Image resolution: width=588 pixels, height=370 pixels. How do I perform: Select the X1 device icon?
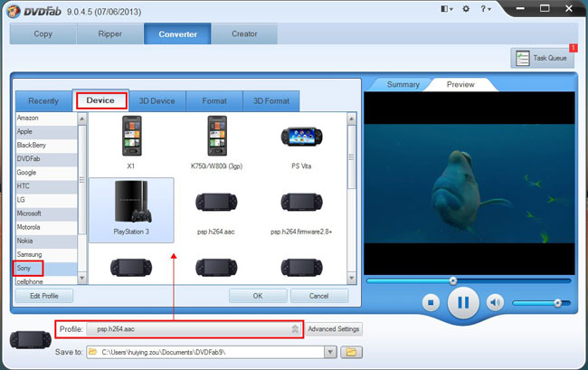click(x=132, y=136)
